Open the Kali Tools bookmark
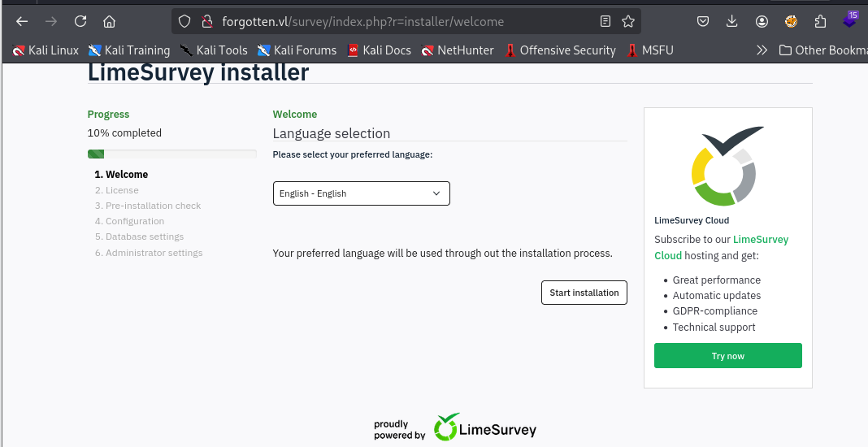Screen dimensions: 868x447 (x=215, y=50)
